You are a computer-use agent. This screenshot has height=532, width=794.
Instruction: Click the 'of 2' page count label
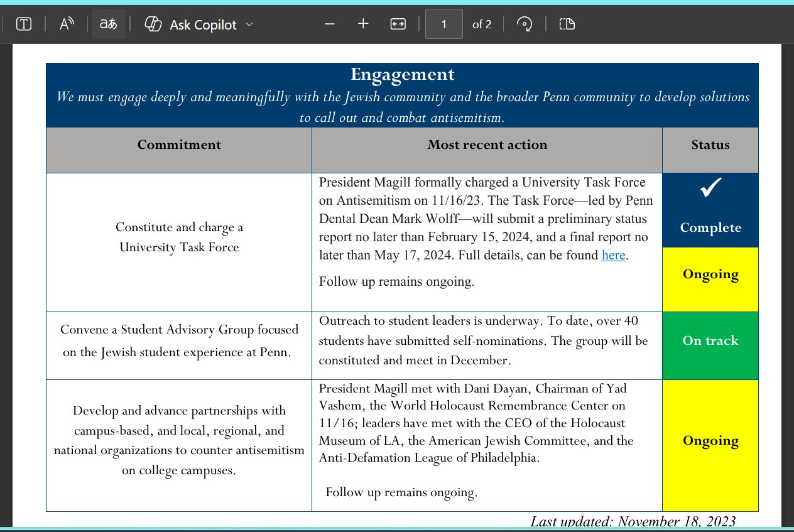(482, 24)
